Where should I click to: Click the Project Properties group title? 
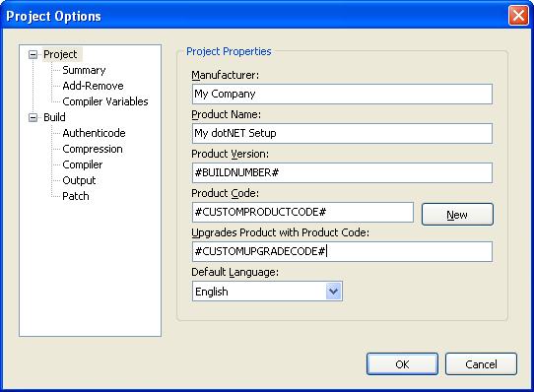click(x=229, y=51)
